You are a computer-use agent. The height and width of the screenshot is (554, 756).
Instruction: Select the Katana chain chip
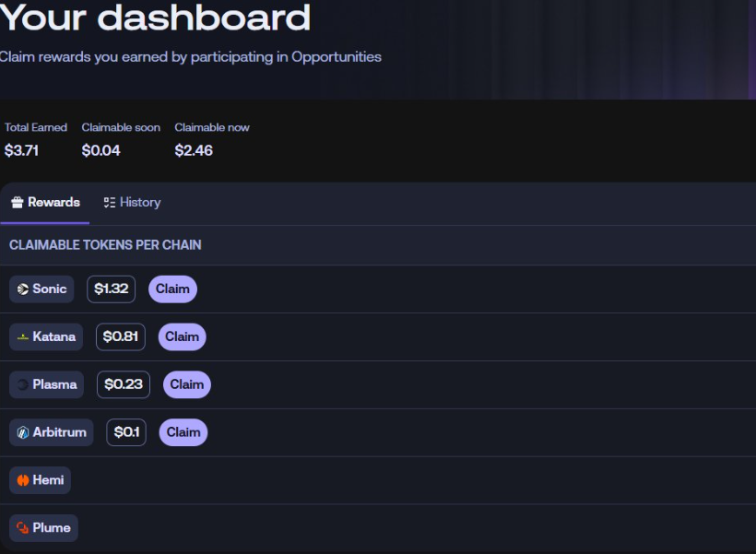tap(46, 337)
